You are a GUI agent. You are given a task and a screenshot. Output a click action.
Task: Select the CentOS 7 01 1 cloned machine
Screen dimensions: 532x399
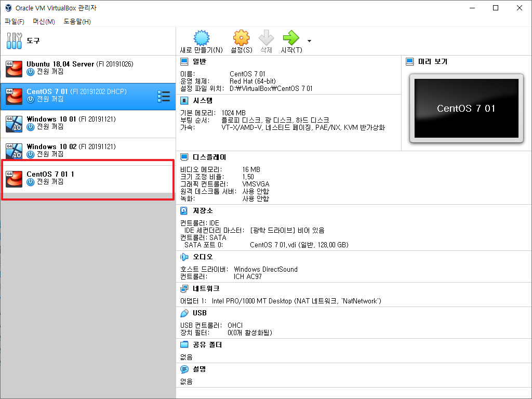(x=88, y=179)
